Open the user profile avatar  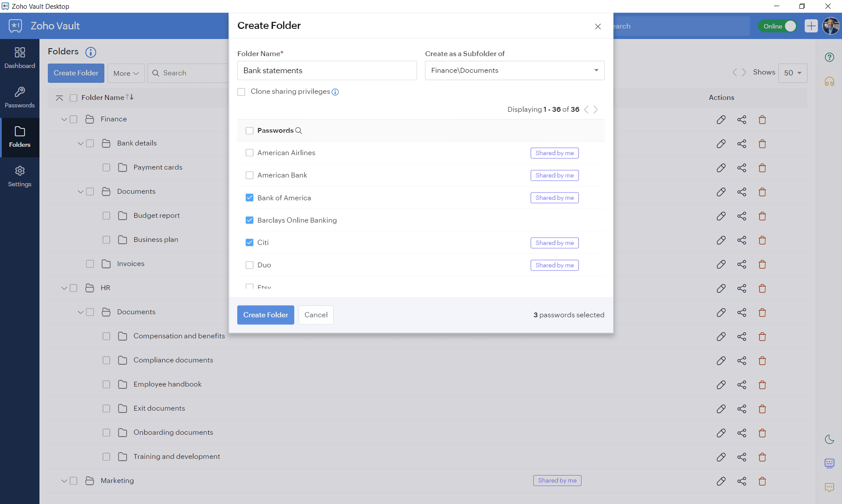[x=831, y=26]
